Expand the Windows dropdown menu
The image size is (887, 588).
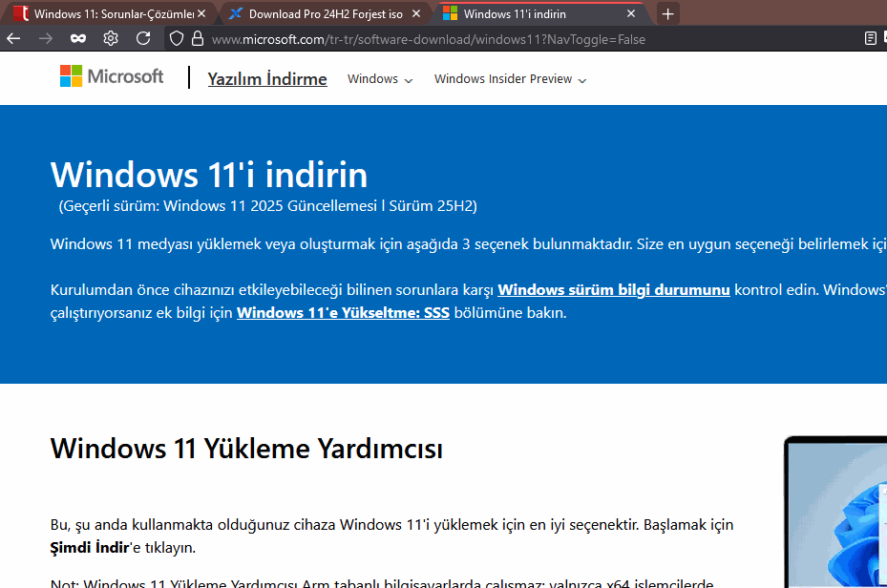(380, 79)
